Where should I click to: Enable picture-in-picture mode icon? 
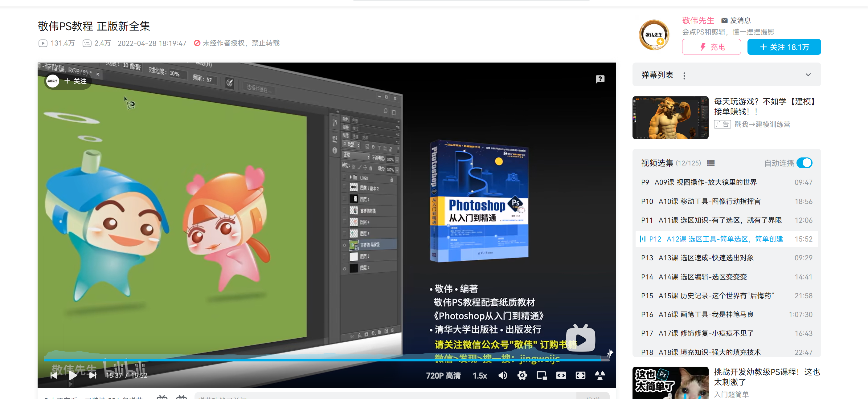[x=542, y=375]
